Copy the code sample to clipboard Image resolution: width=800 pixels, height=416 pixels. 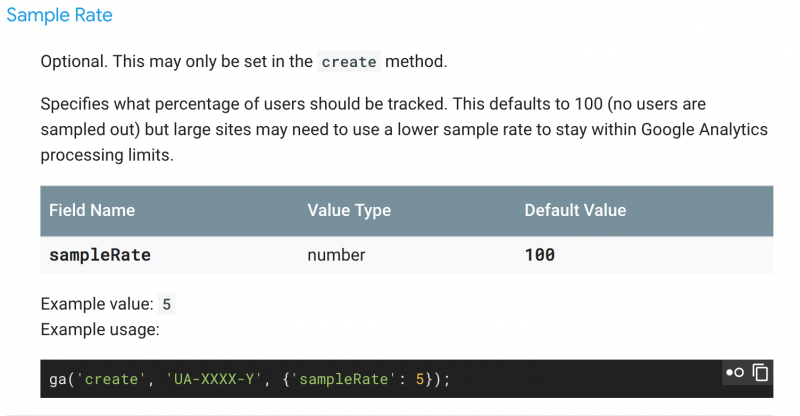[761, 373]
